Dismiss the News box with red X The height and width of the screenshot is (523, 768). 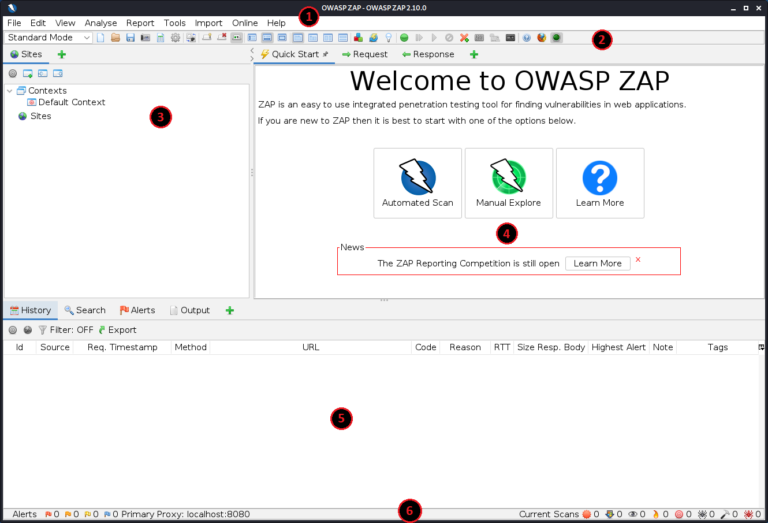coord(638,260)
